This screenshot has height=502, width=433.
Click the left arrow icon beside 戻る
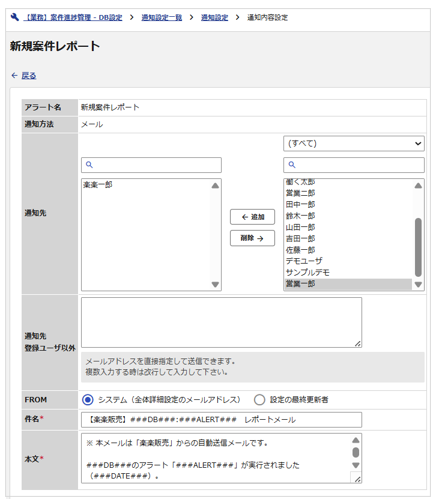14,75
